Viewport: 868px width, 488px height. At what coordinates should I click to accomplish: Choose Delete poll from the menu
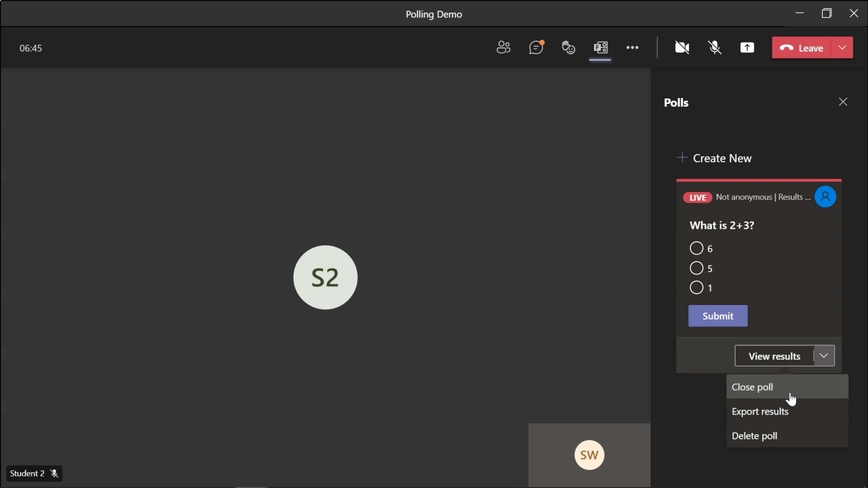click(x=754, y=435)
